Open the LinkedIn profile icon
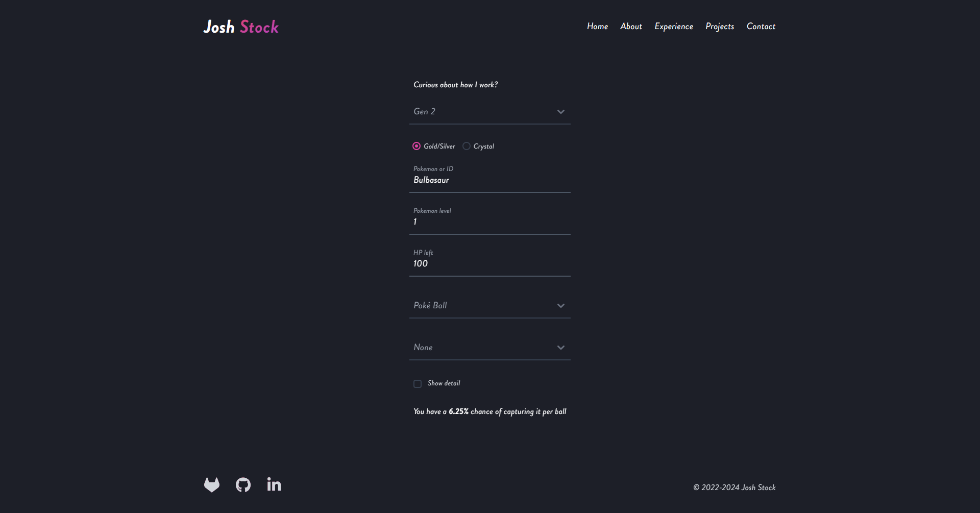 pyautogui.click(x=274, y=484)
